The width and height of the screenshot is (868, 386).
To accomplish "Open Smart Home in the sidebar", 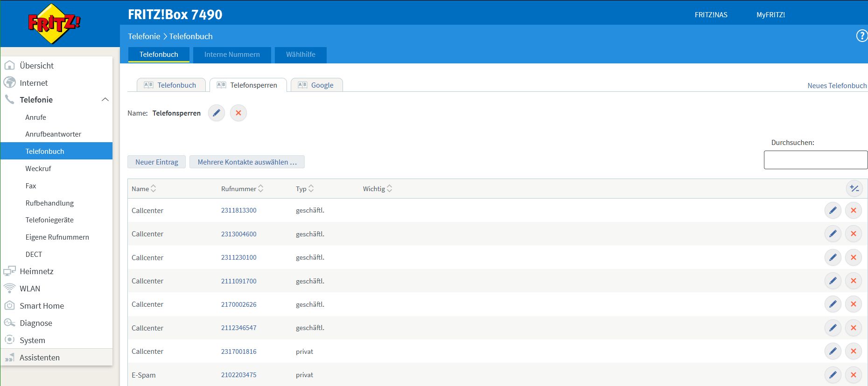I will click(x=56, y=306).
